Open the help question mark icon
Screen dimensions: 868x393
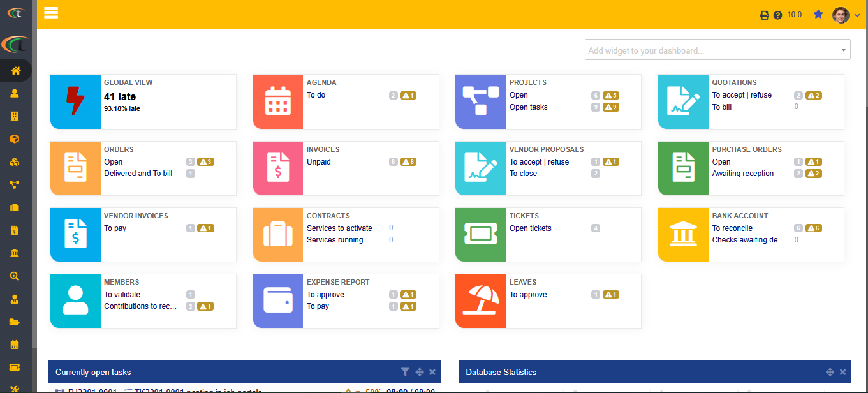(777, 15)
